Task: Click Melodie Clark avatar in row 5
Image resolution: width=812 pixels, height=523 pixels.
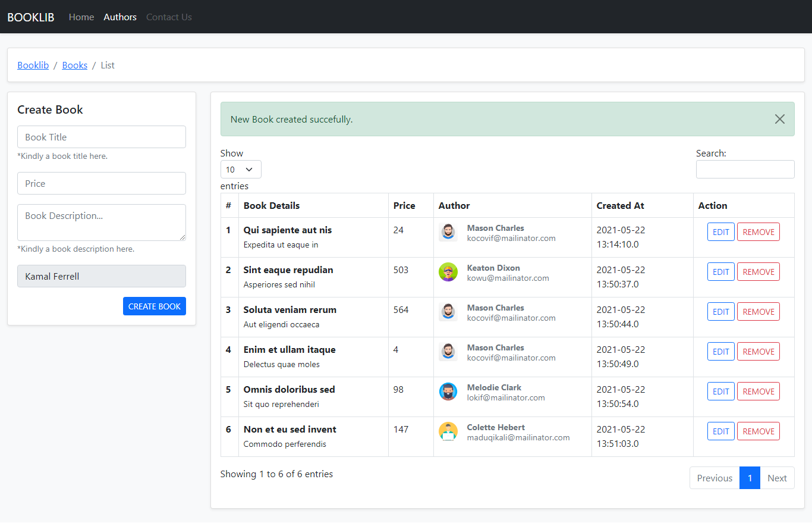Action: tap(448, 392)
